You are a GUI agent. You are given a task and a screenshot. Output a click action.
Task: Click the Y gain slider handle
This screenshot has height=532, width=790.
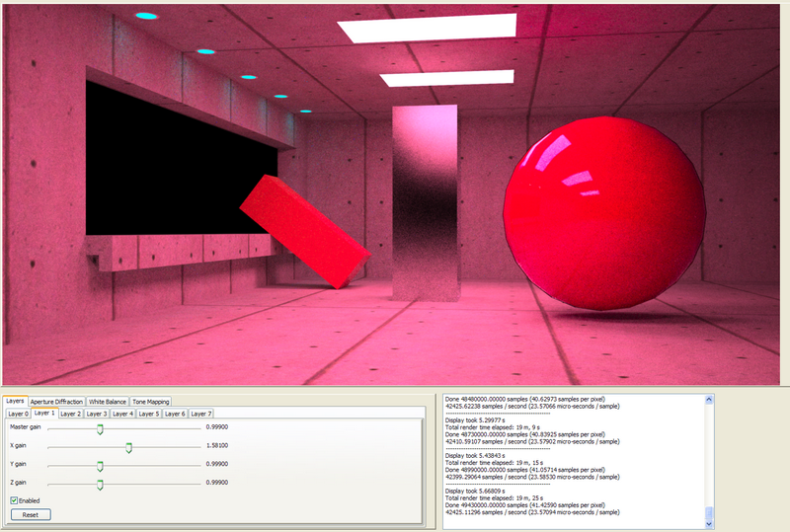point(100,465)
